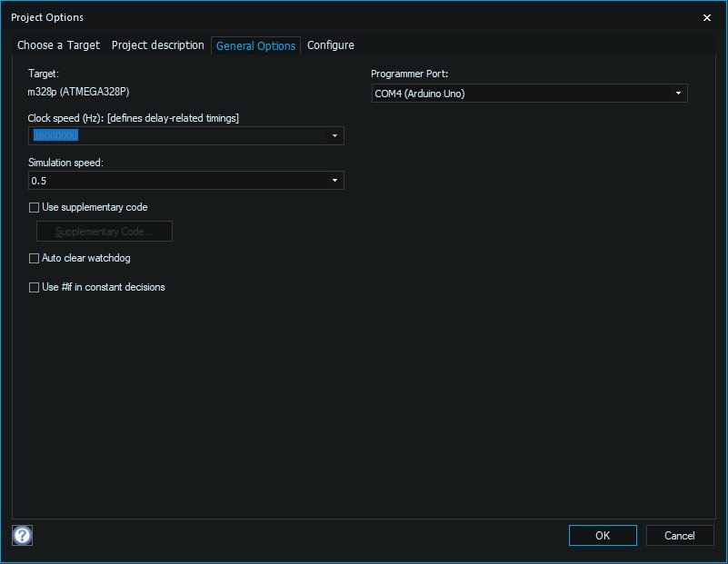Expand the Simulation speed dropdown arrow

coord(334,181)
